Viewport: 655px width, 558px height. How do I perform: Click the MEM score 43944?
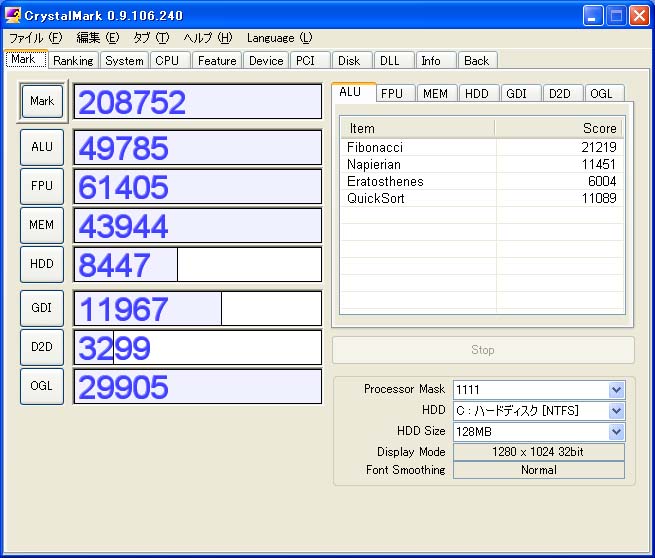[198, 226]
